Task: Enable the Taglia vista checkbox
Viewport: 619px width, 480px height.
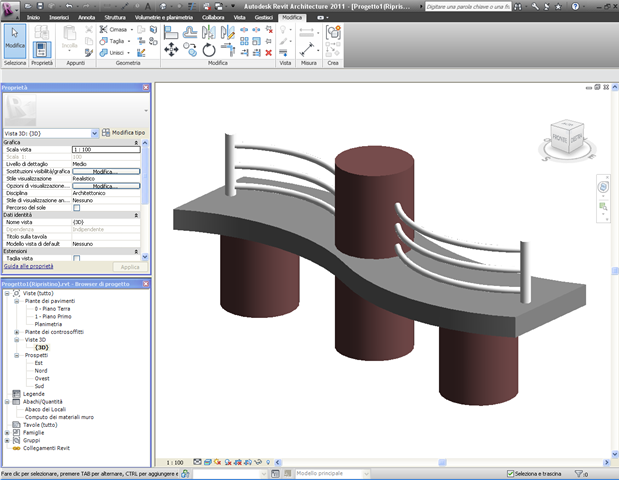Action: pos(77,258)
